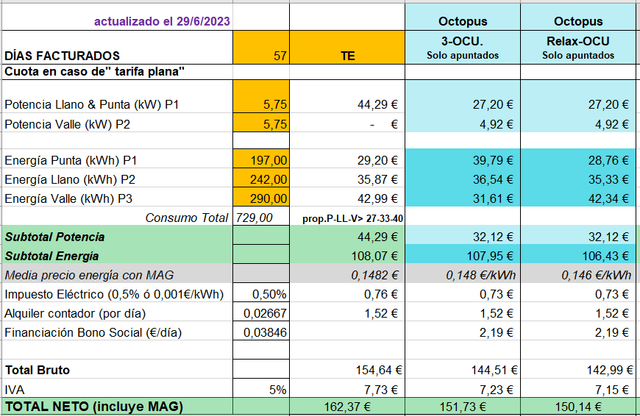Click the Total Bruto label
This screenshot has height=416, width=640.
(x=117, y=369)
